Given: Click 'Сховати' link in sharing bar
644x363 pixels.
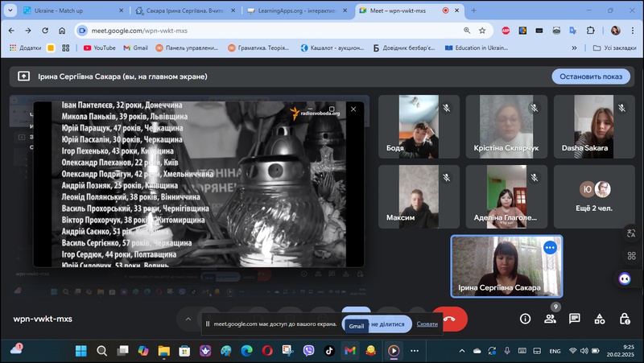Looking at the screenshot, I should tap(428, 324).
